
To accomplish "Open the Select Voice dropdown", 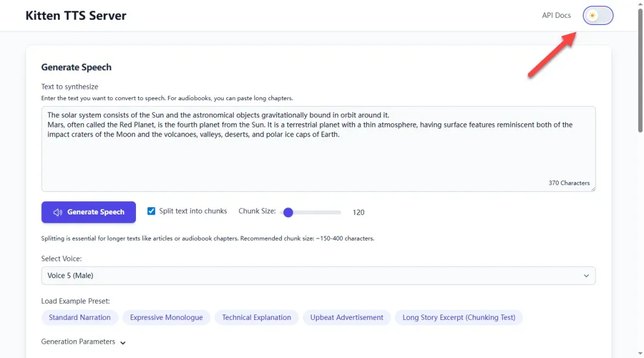I will (x=318, y=276).
